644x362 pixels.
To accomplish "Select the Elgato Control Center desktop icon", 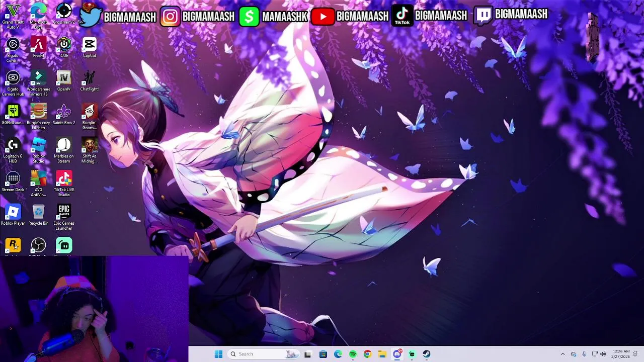I will point(13,50).
